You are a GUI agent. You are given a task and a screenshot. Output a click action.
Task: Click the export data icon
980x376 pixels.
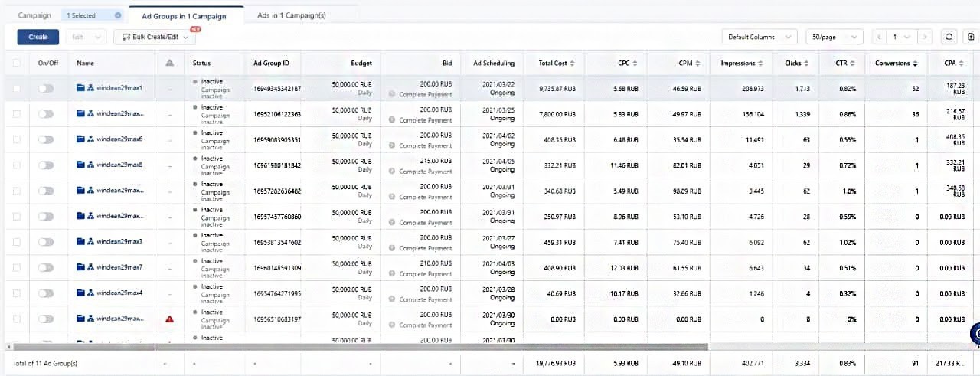coord(971,37)
